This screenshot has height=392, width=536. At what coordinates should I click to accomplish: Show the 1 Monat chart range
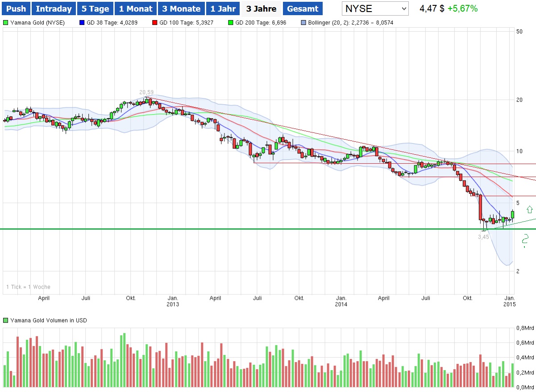pyautogui.click(x=136, y=8)
